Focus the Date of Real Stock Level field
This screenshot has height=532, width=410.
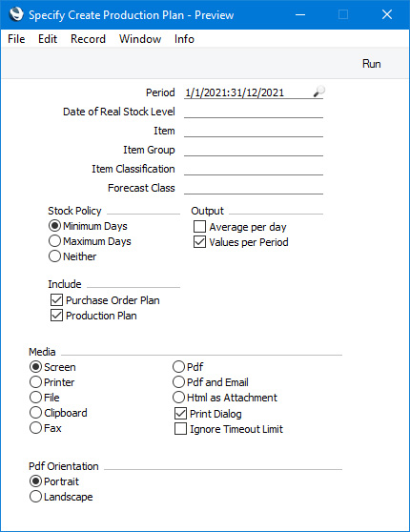click(254, 112)
